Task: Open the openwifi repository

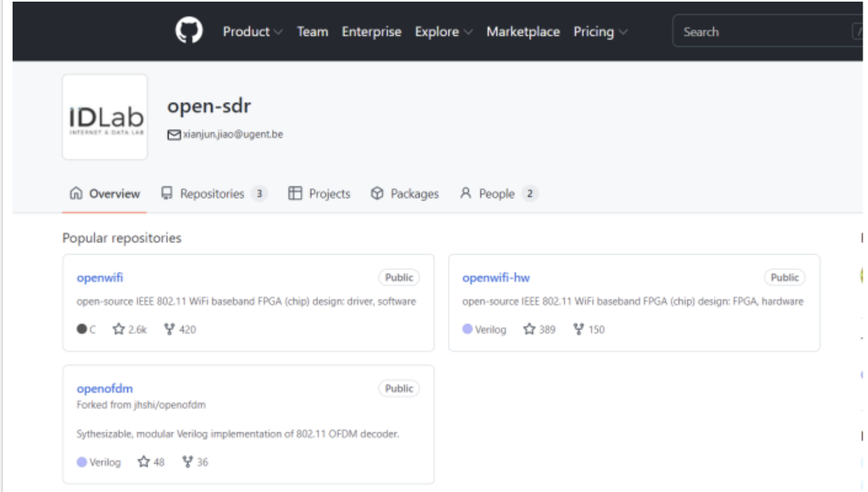Action: click(x=100, y=278)
